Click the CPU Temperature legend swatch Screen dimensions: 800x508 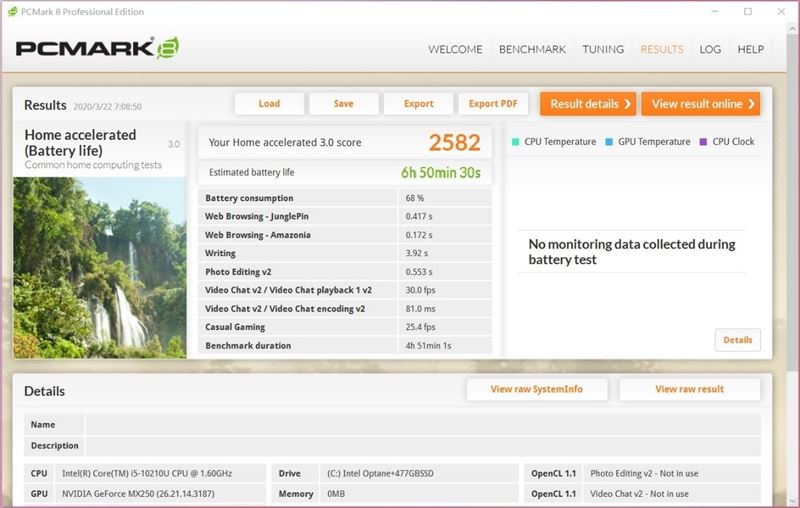click(x=515, y=142)
